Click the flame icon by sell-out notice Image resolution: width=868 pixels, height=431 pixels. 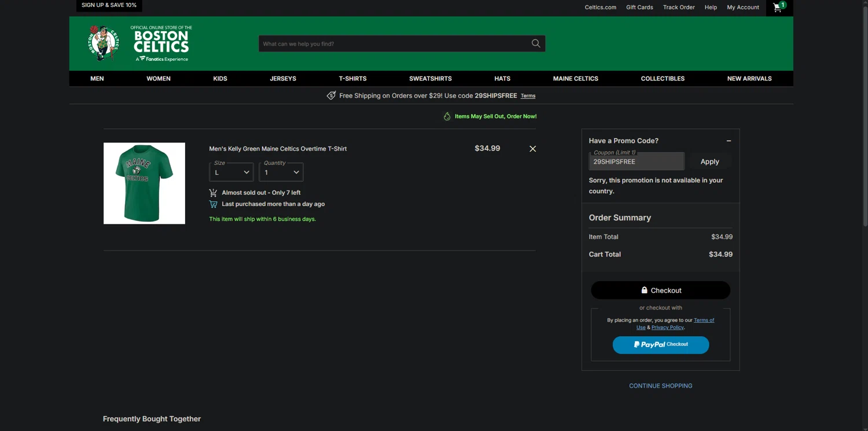pos(447,116)
